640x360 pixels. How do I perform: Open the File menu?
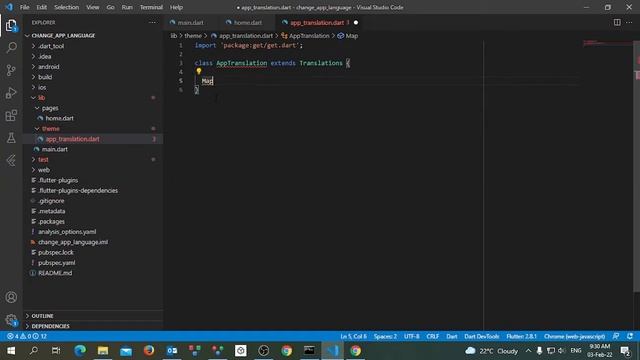pyautogui.click(x=24, y=7)
